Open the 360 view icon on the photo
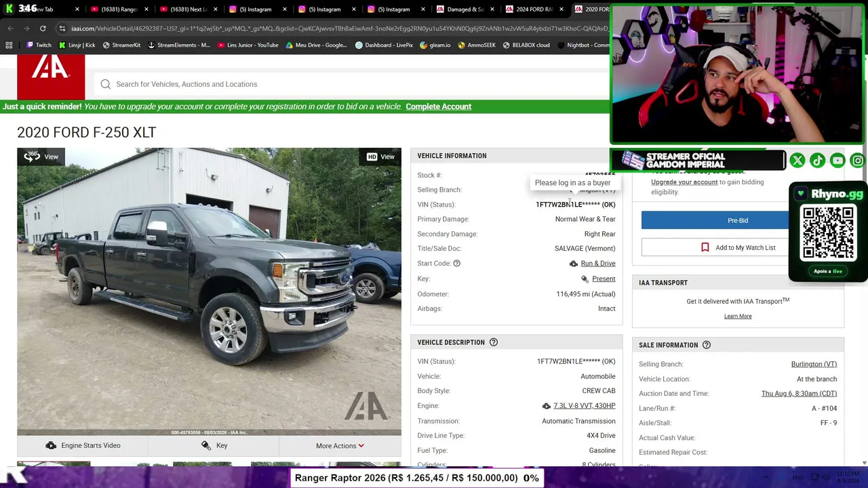Image resolution: width=868 pixels, height=488 pixels. (x=31, y=157)
